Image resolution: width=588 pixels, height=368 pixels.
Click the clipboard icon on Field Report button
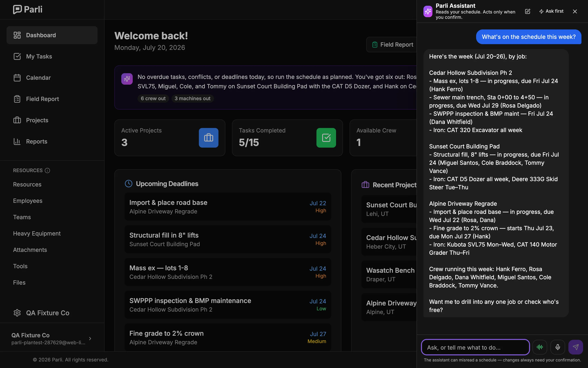point(375,45)
